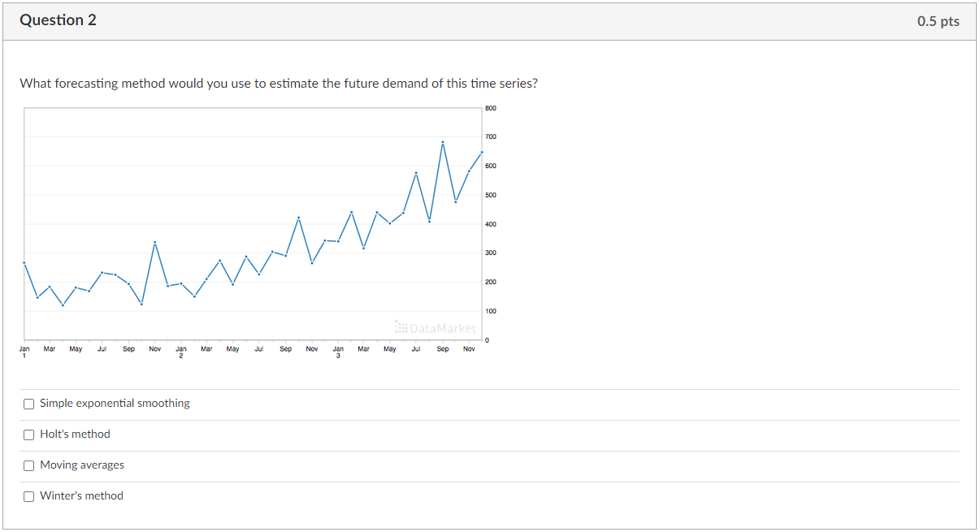
Task: Check the Simple exponential smoothing checkbox
Action: [28, 403]
